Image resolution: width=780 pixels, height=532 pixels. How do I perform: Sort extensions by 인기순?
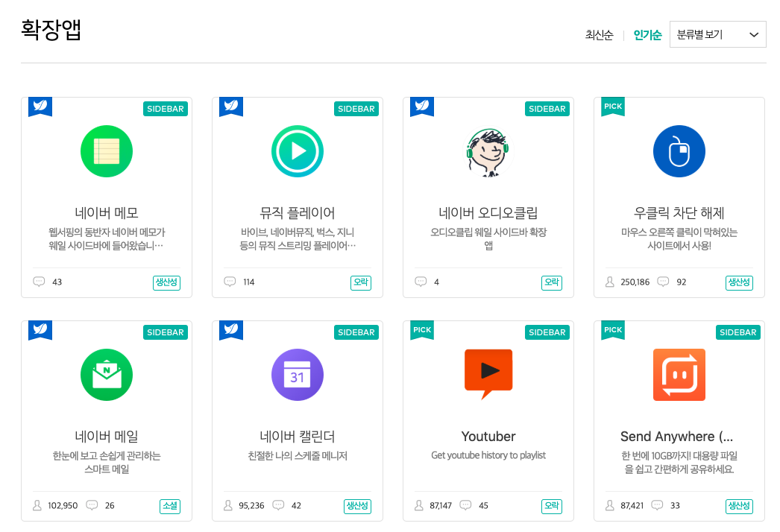click(x=647, y=35)
